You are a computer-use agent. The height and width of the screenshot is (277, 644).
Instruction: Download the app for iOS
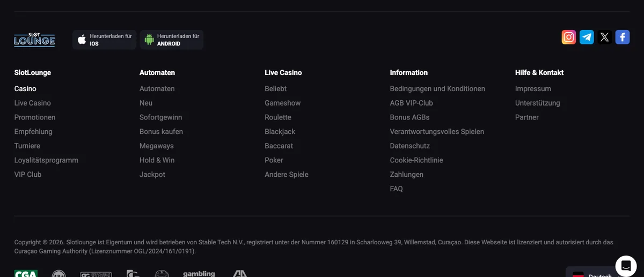click(x=104, y=40)
